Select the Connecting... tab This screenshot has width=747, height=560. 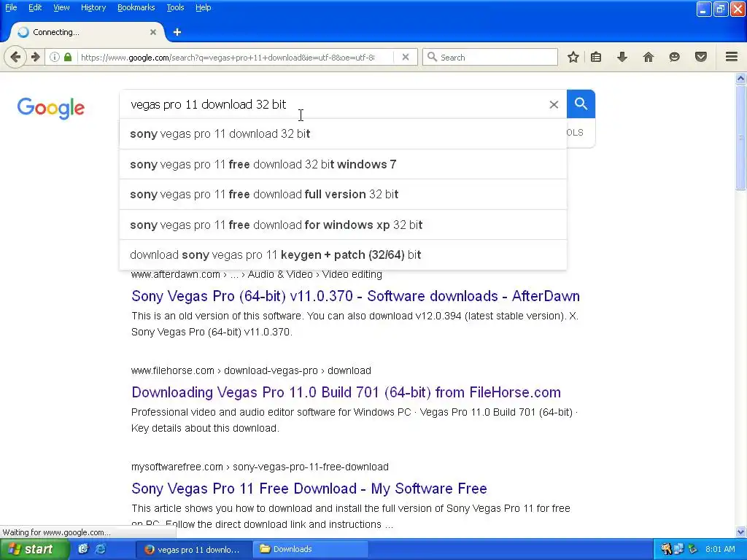point(88,32)
